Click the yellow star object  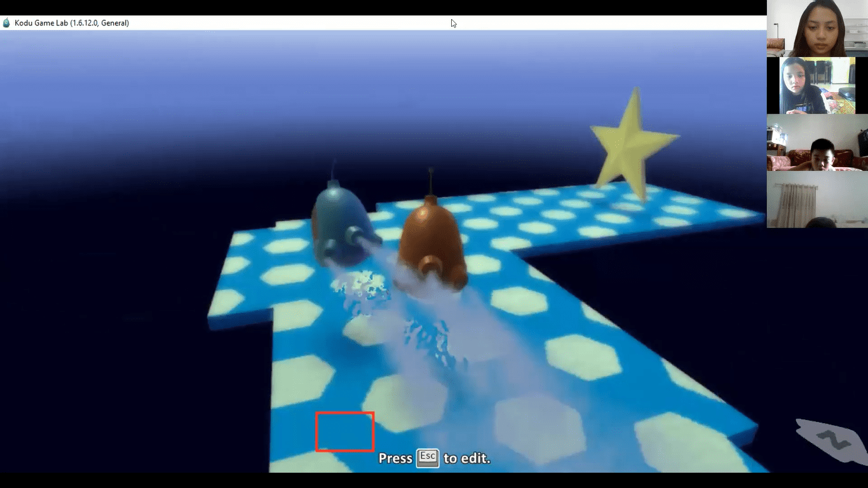point(634,144)
